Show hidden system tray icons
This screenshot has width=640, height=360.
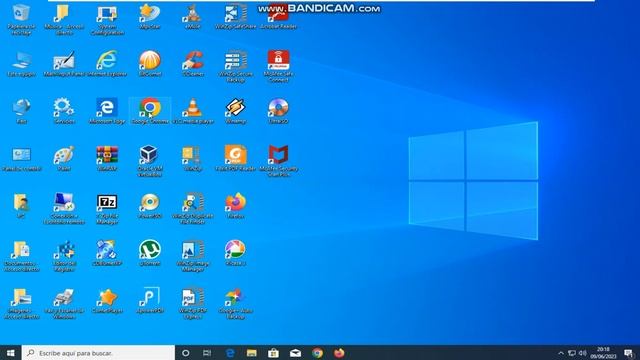(x=561, y=353)
